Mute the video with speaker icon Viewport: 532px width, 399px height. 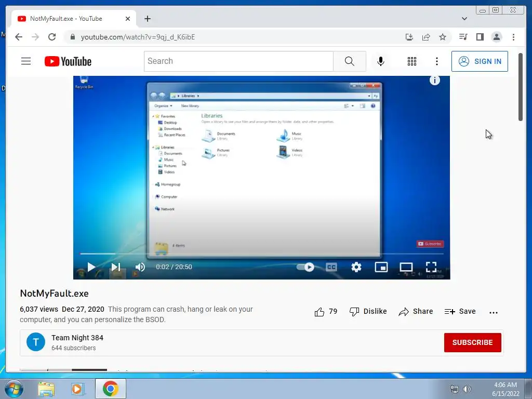coord(140,267)
